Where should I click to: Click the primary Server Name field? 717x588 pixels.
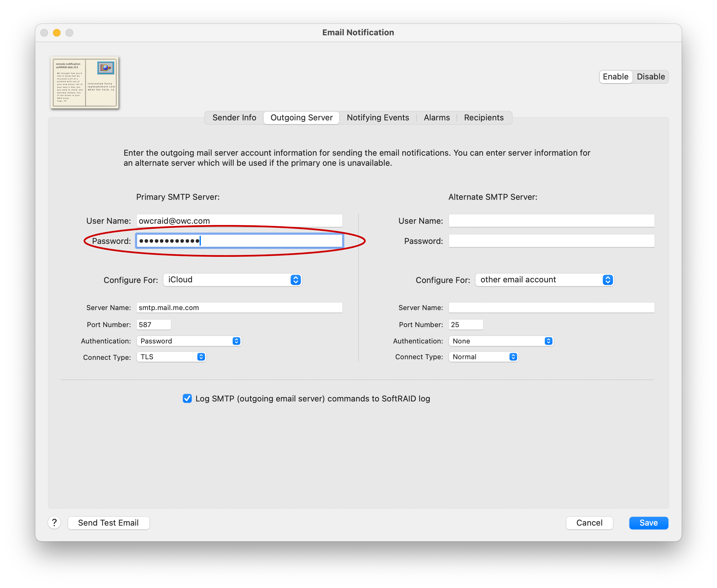(239, 308)
